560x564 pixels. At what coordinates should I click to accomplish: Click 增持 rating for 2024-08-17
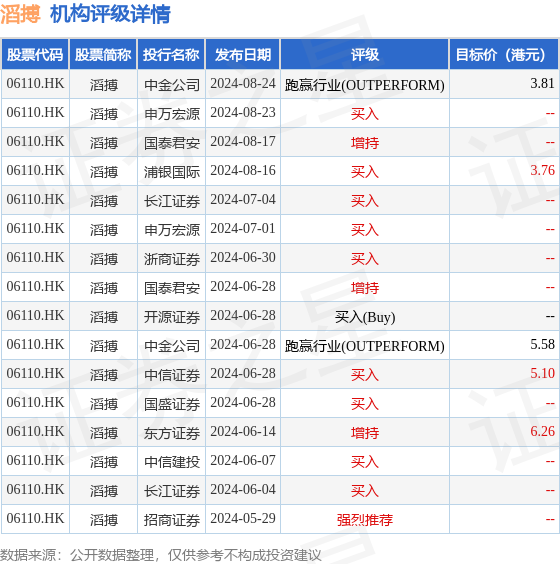[365, 143]
